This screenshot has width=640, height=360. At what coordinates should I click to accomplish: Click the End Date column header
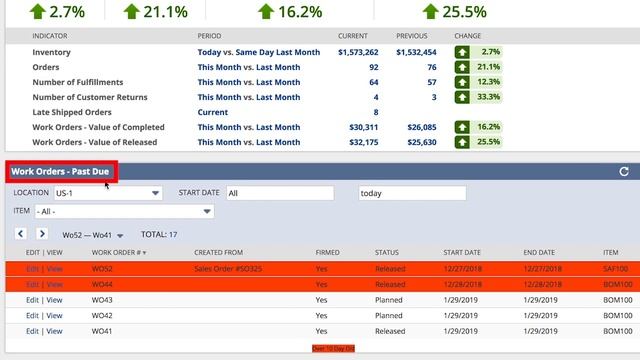pyautogui.click(x=539, y=253)
